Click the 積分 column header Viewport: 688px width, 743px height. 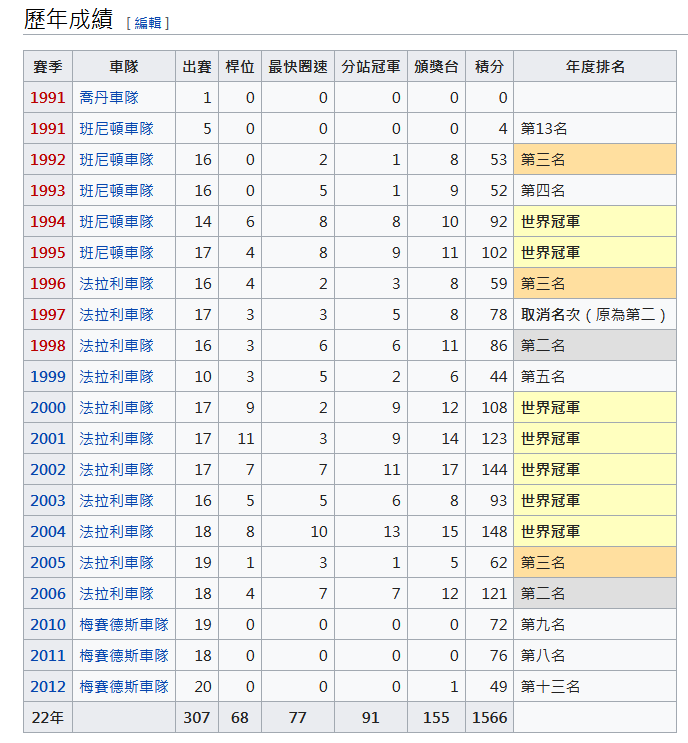(x=489, y=66)
